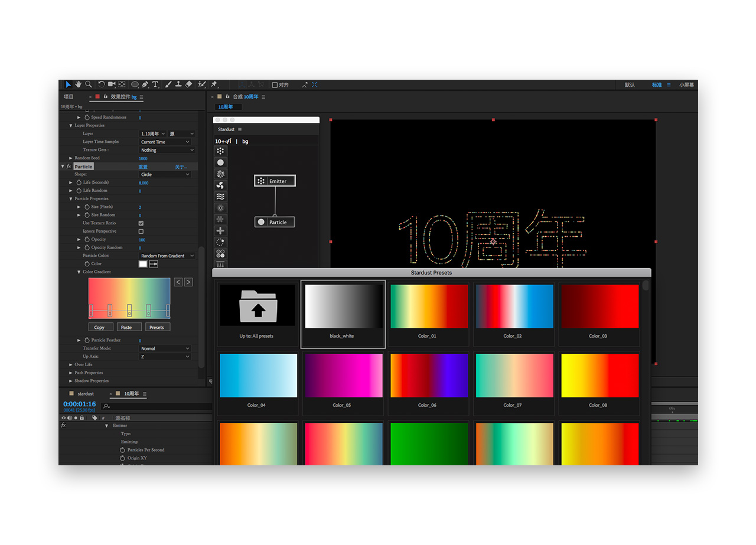
Task: Open Particle Color dropdown
Action: [168, 256]
